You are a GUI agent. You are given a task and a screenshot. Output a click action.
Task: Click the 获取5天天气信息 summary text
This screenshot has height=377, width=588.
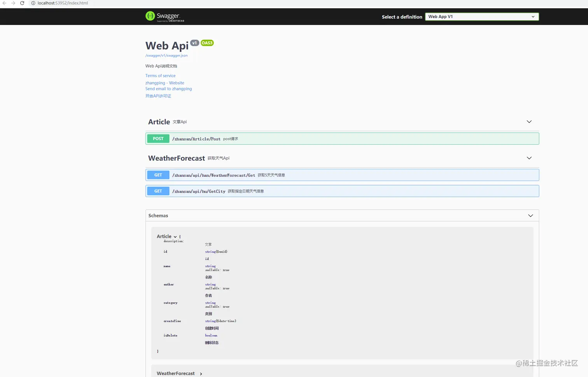point(271,175)
